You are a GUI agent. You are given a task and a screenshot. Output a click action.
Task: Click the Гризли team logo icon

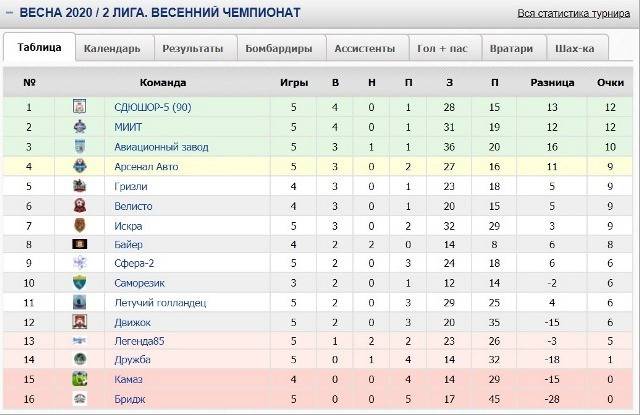pyautogui.click(x=79, y=186)
